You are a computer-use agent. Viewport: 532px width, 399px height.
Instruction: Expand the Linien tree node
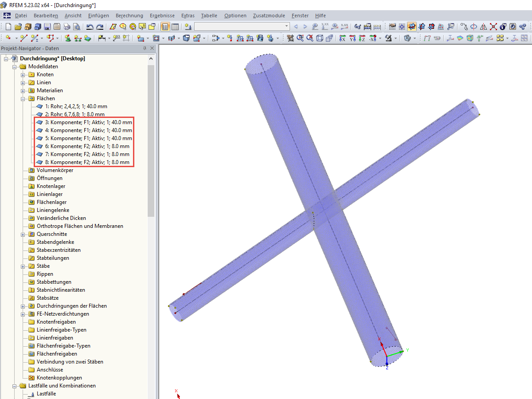(x=23, y=82)
